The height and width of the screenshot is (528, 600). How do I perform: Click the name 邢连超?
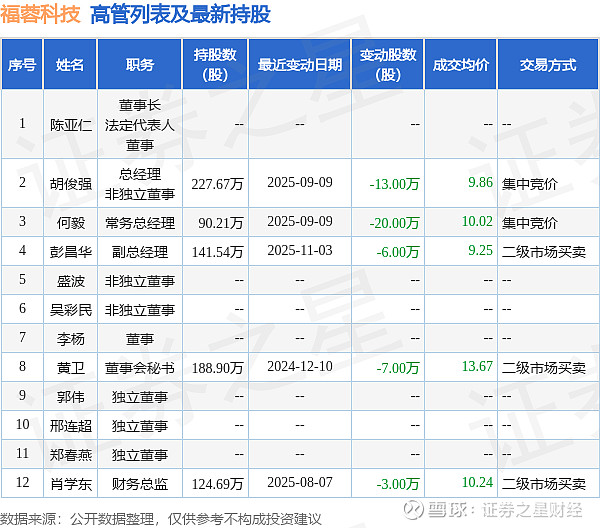coord(71,426)
